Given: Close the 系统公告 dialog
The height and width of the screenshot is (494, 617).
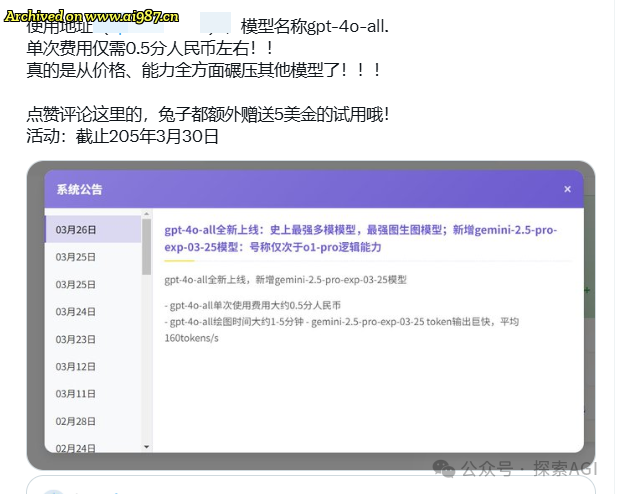Looking at the screenshot, I should [x=567, y=189].
